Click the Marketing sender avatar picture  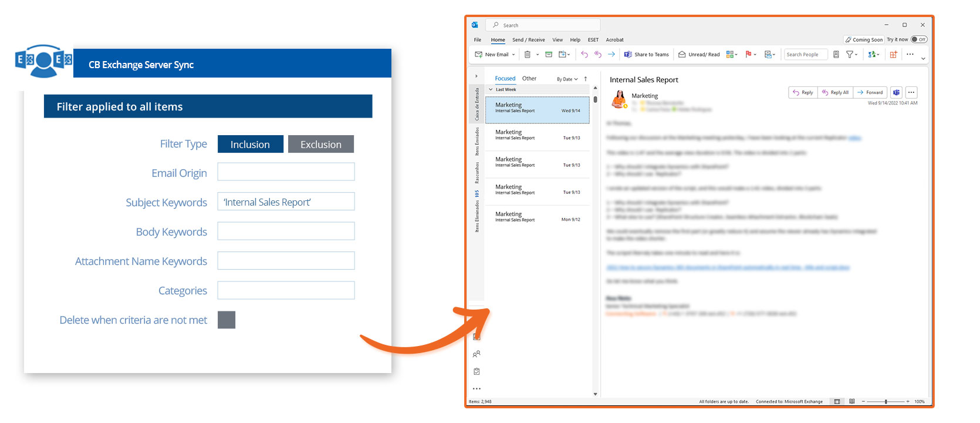click(x=619, y=99)
